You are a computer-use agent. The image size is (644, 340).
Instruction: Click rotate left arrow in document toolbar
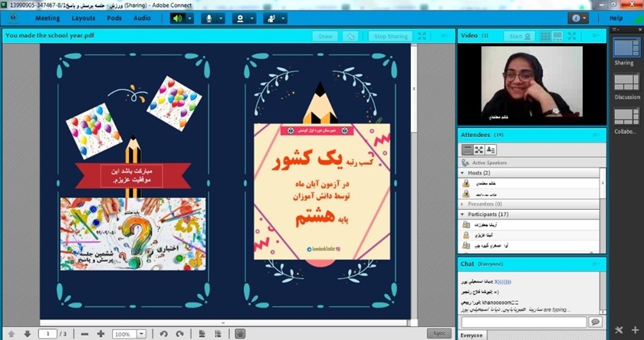[x=163, y=334]
